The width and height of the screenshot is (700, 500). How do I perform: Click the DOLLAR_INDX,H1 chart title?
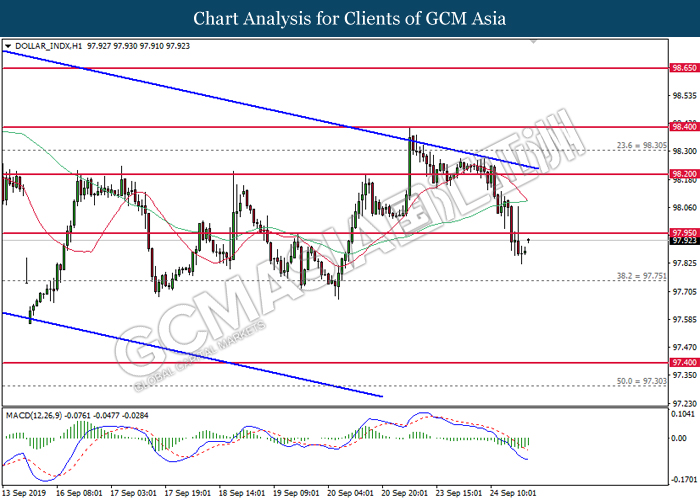[48, 46]
